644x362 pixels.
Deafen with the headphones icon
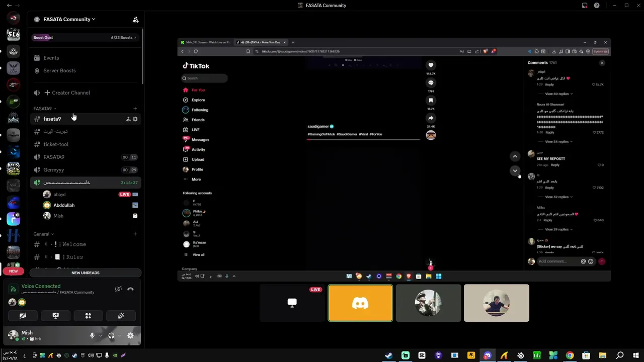111,336
